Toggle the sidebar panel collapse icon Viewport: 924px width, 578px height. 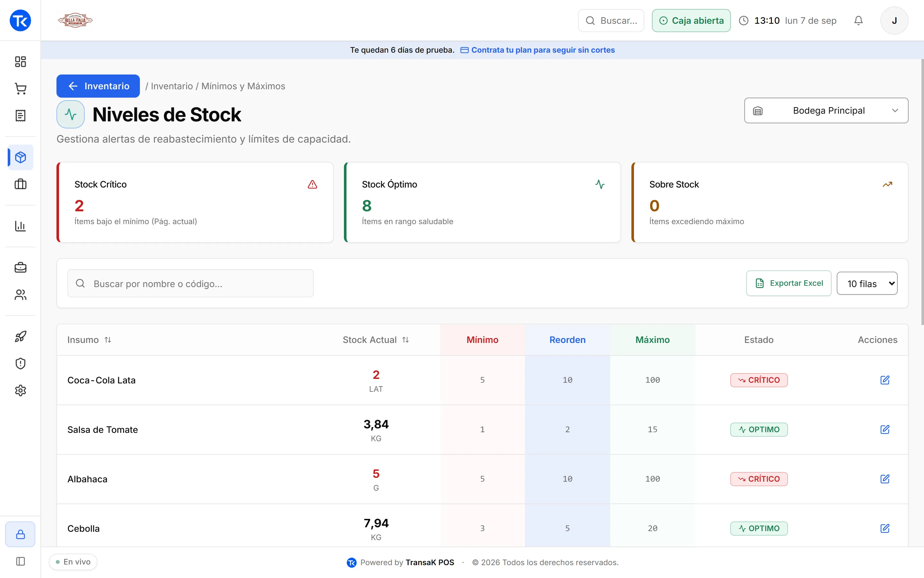[x=20, y=561]
